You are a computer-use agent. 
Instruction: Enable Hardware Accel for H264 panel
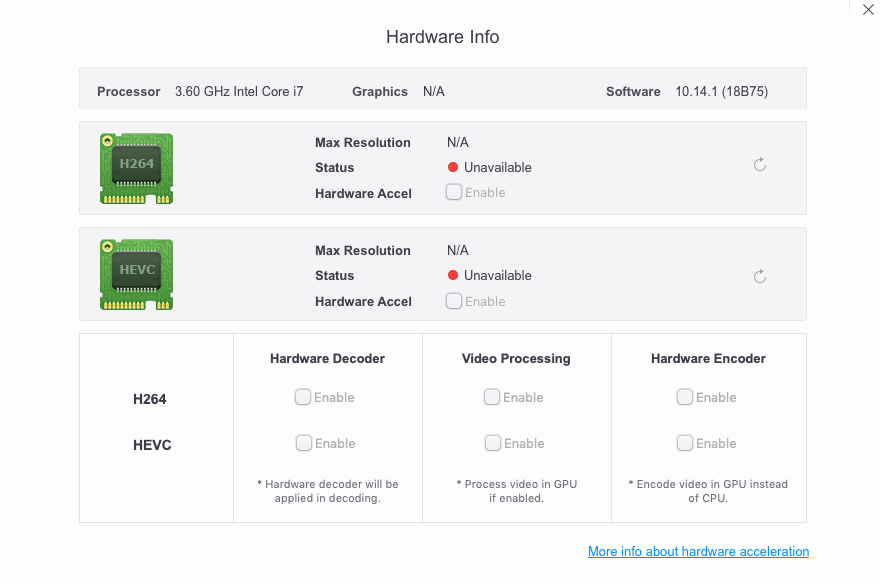click(454, 192)
